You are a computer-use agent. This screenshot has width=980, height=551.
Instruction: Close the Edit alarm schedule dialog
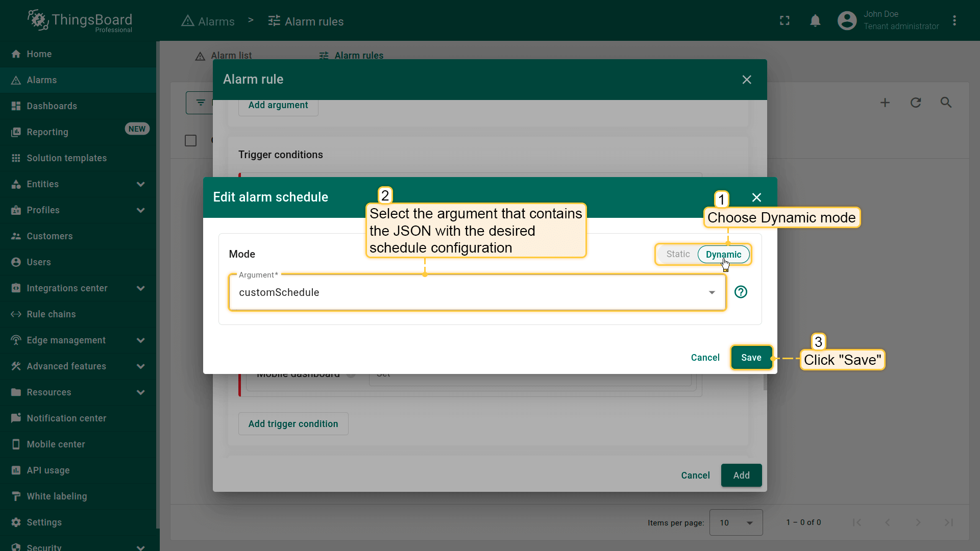click(756, 197)
